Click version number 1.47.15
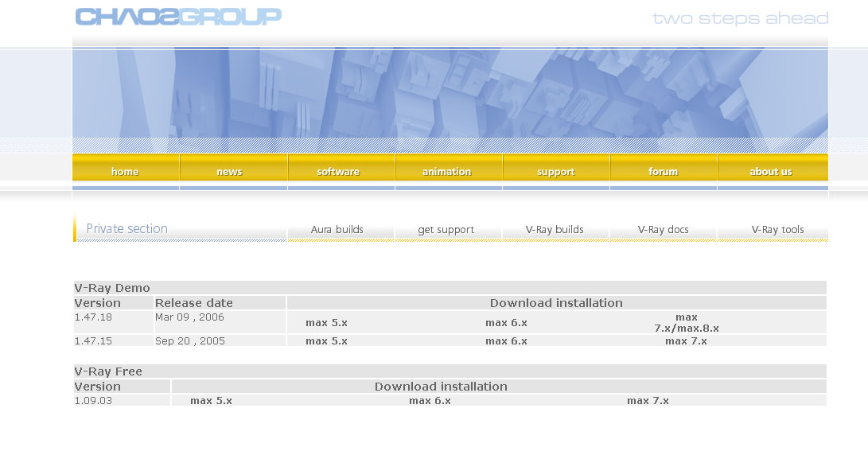The width and height of the screenshot is (868, 455). coord(93,341)
